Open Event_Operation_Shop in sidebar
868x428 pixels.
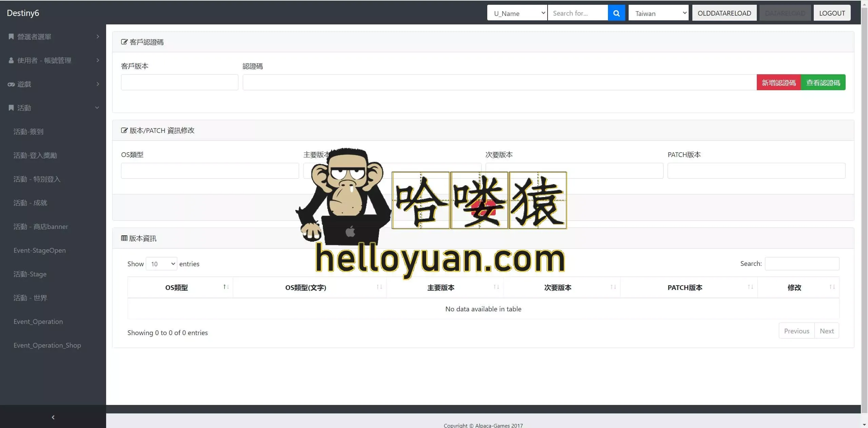47,345
